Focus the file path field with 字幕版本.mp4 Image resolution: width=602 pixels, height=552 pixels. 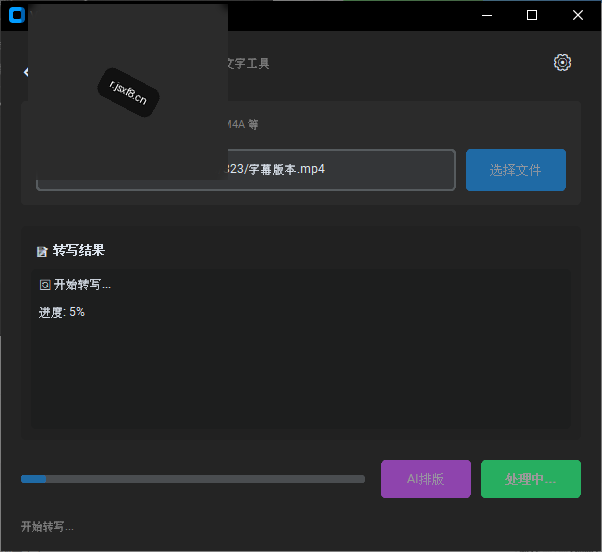pyautogui.click(x=246, y=170)
